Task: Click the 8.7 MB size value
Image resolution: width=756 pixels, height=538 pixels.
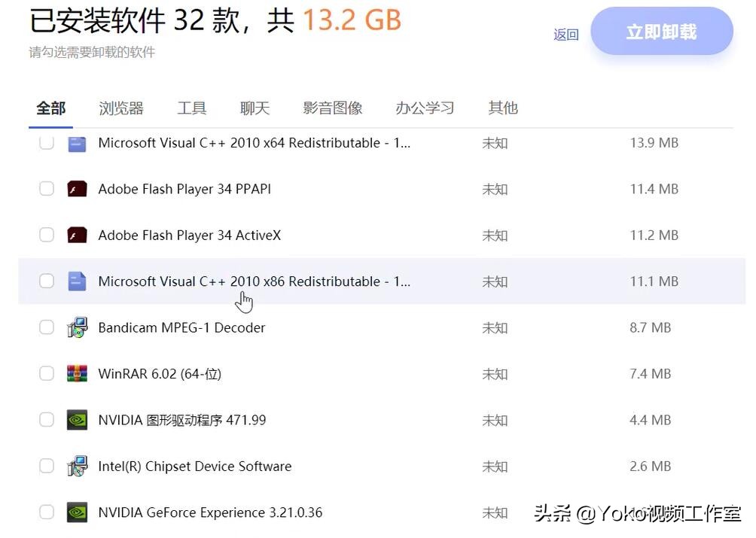Action: [650, 327]
